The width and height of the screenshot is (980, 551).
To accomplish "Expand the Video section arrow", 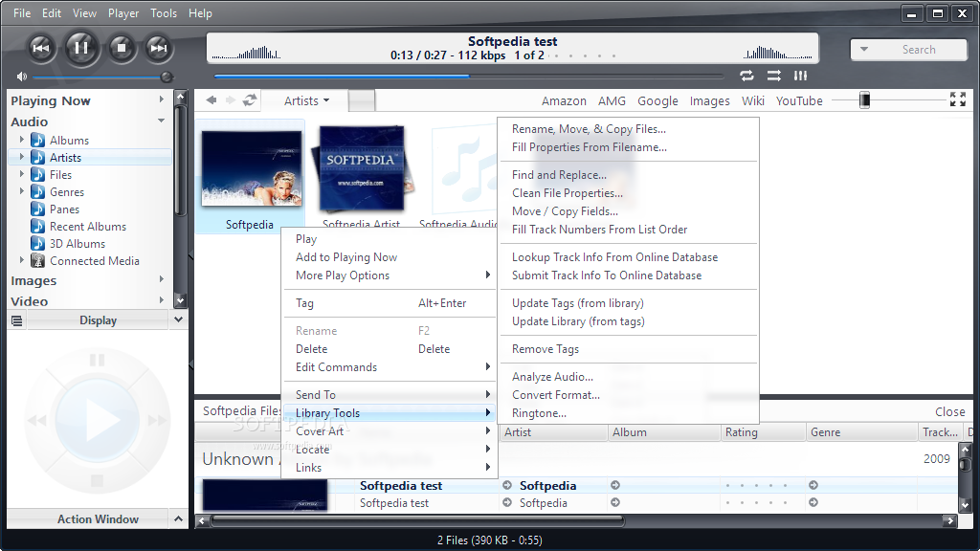I will coord(161,299).
